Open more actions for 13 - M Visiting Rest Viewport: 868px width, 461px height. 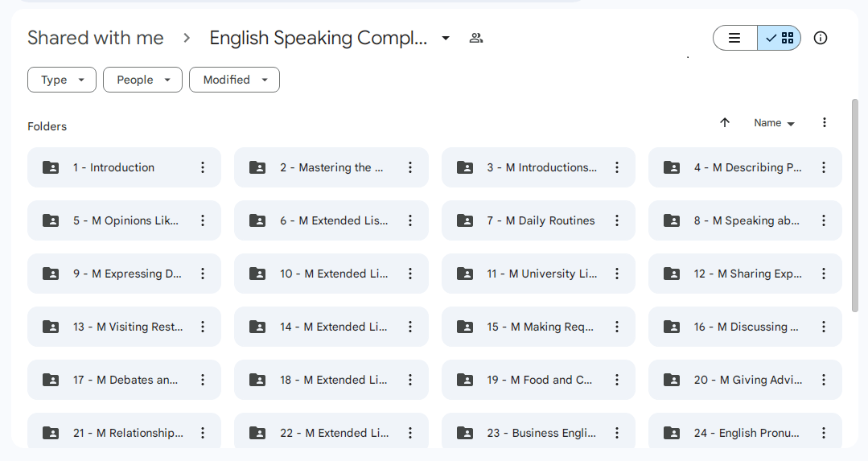[x=203, y=327]
